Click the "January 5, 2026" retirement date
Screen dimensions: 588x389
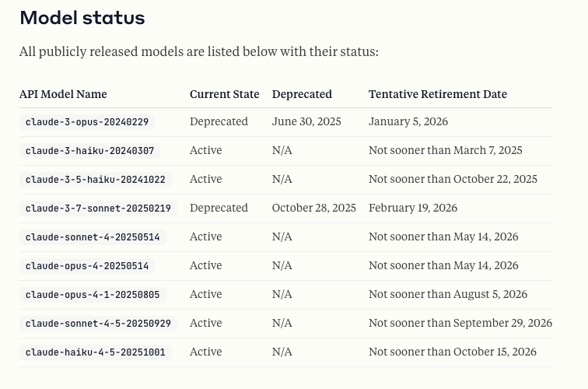coord(408,122)
